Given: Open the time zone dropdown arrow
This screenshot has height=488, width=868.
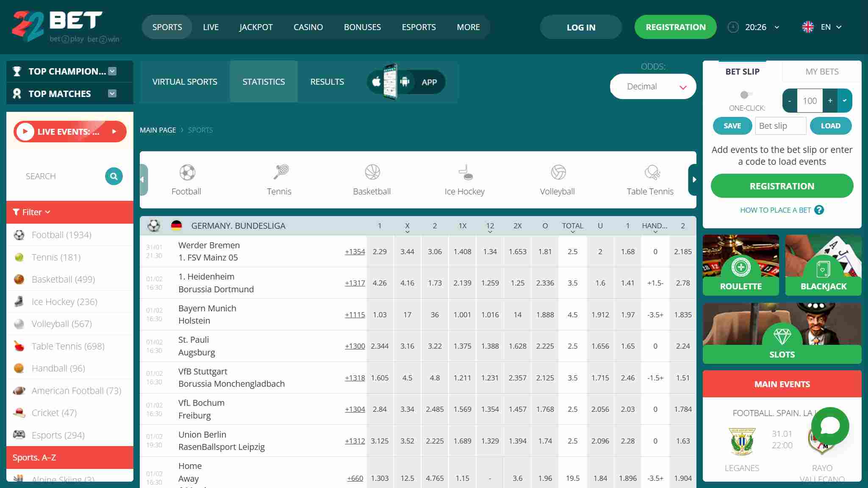Looking at the screenshot, I should coord(777,27).
